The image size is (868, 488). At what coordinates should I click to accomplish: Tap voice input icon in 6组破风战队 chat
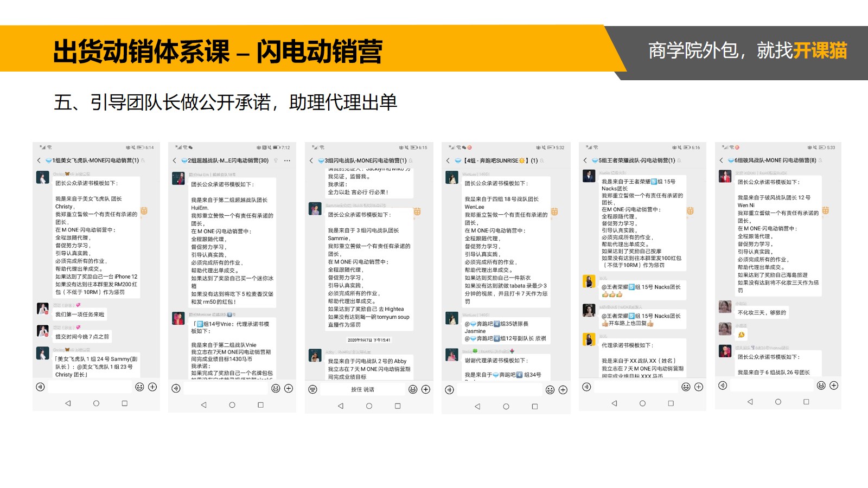tap(722, 385)
